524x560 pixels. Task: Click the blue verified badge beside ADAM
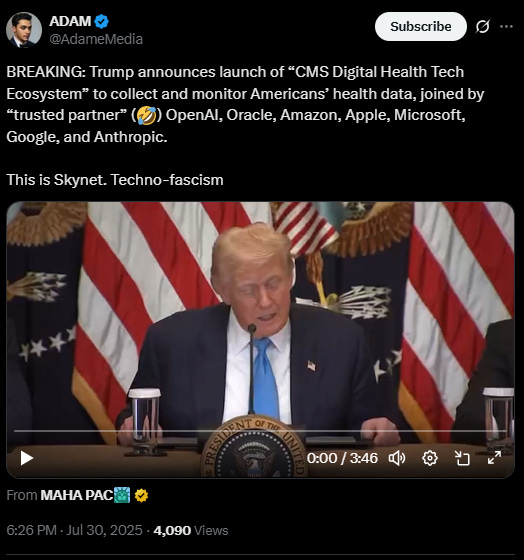coord(101,21)
